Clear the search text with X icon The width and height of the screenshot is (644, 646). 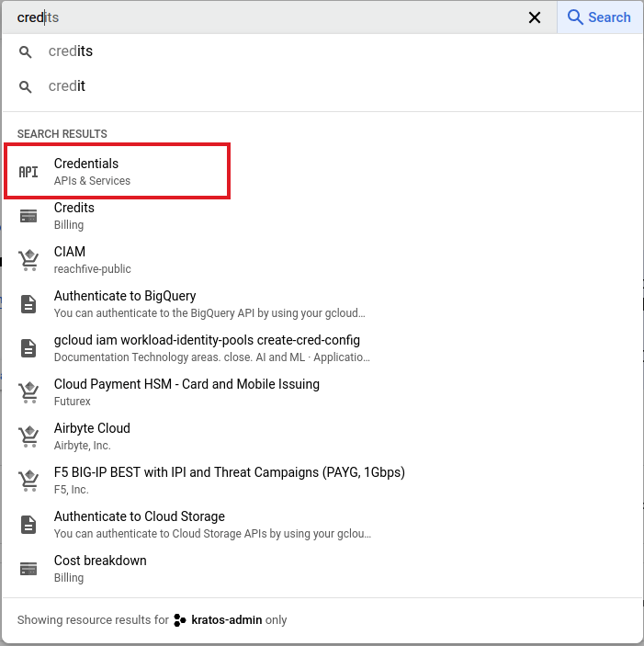(x=535, y=17)
